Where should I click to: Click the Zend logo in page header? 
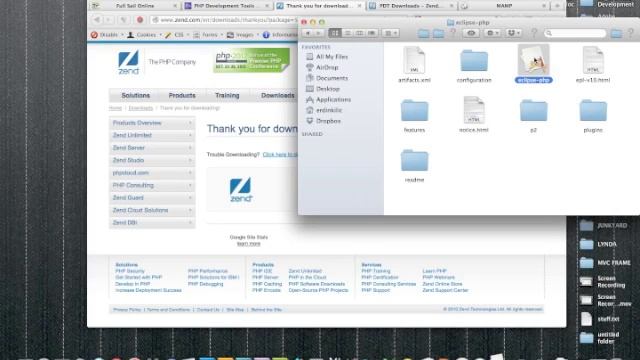coord(128,62)
